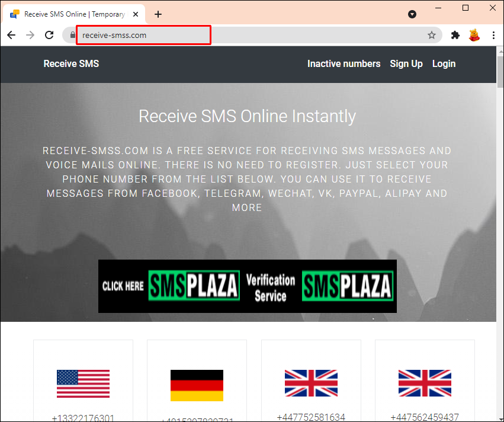504x422 pixels.
Task: Open the Chrome profile avatar
Action: [x=474, y=35]
